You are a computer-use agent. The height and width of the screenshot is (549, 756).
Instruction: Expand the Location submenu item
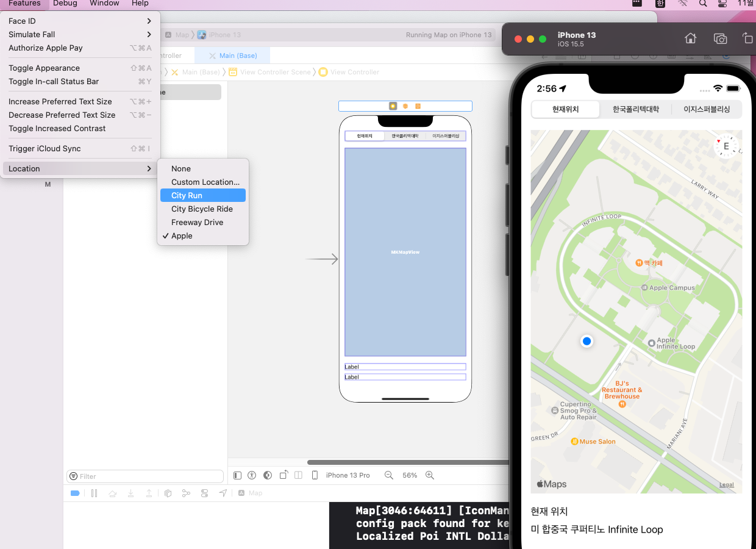(x=80, y=168)
